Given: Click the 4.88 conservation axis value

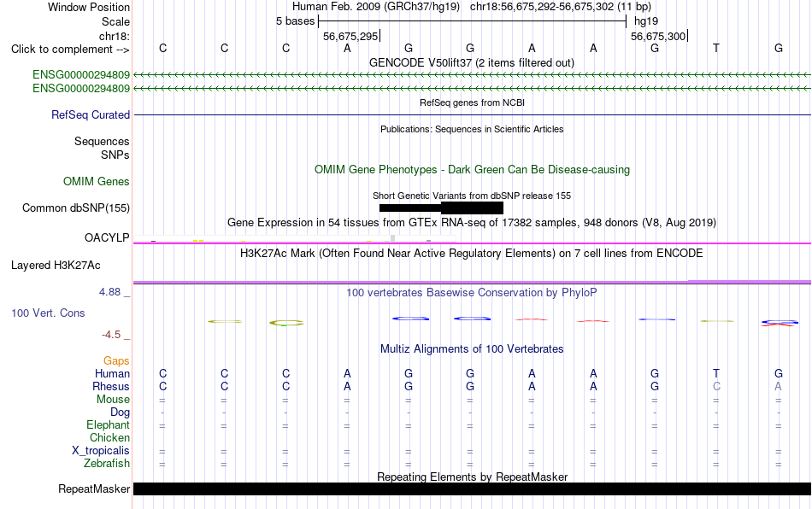Looking at the screenshot, I should tap(109, 292).
